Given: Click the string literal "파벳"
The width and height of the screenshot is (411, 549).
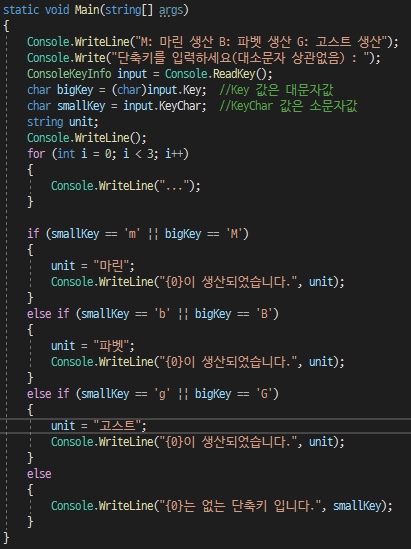Looking at the screenshot, I should click(111, 346).
